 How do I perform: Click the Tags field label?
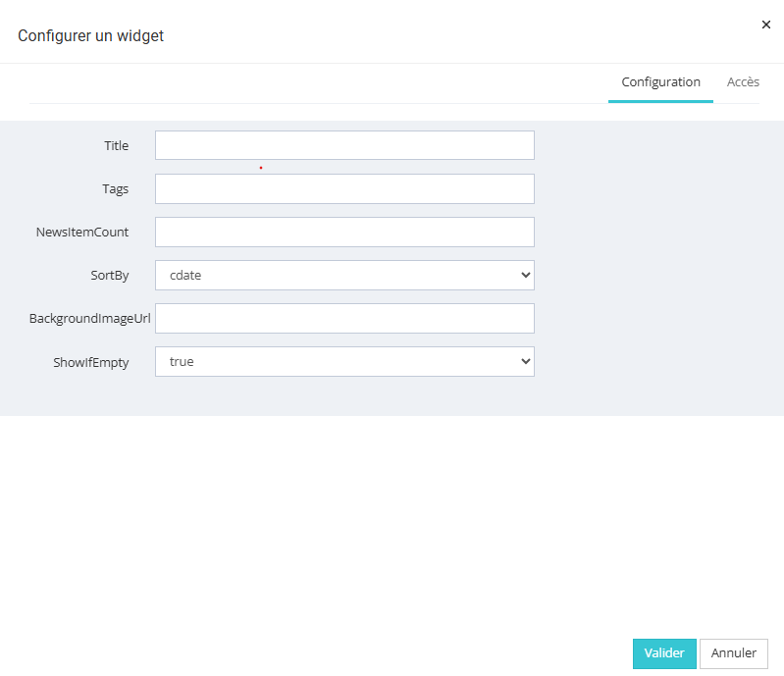[x=116, y=188]
